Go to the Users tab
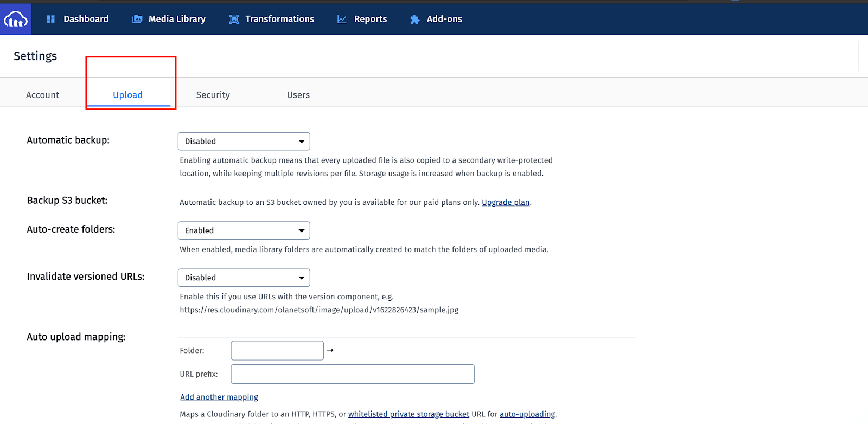Viewport: 868px width, 424px height. pos(298,95)
